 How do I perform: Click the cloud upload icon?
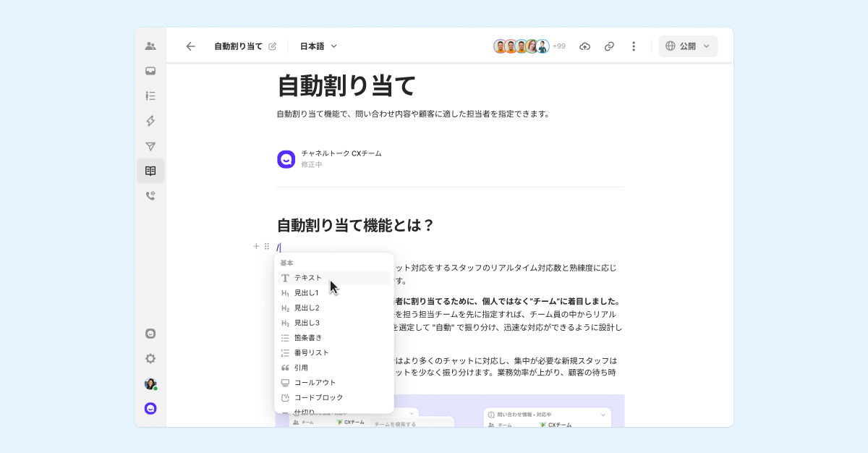585,46
